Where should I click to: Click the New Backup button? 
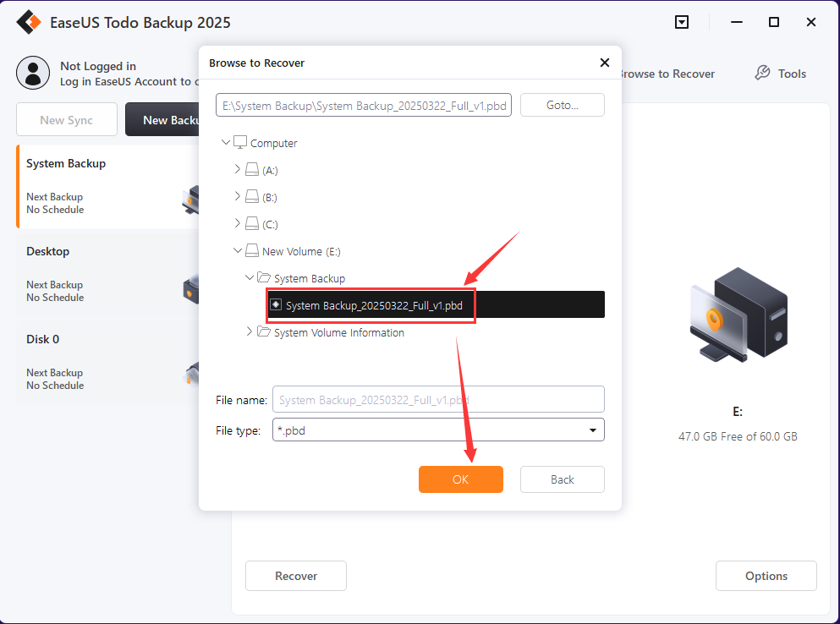click(162, 120)
